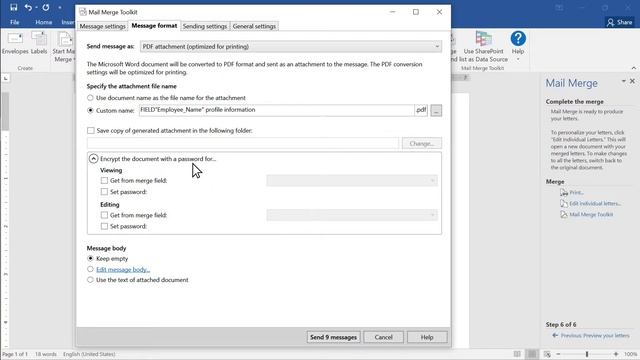Click Previous: Preview your letters link

coord(595,336)
